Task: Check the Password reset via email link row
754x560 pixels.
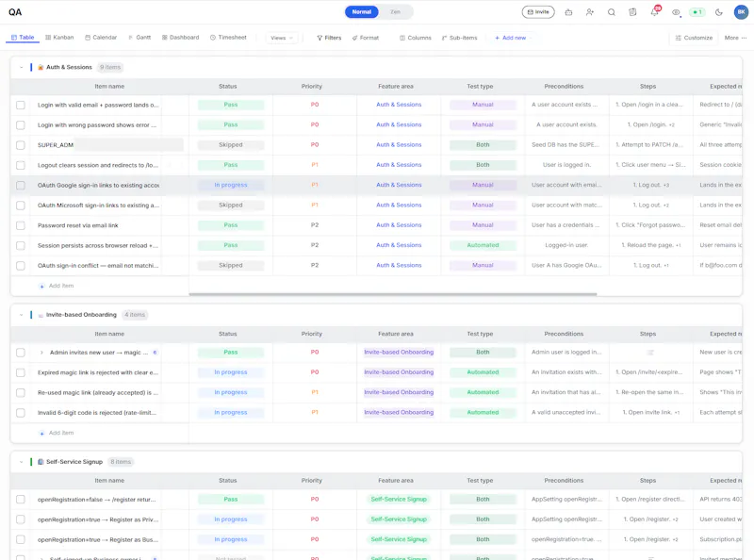Action: (x=21, y=225)
